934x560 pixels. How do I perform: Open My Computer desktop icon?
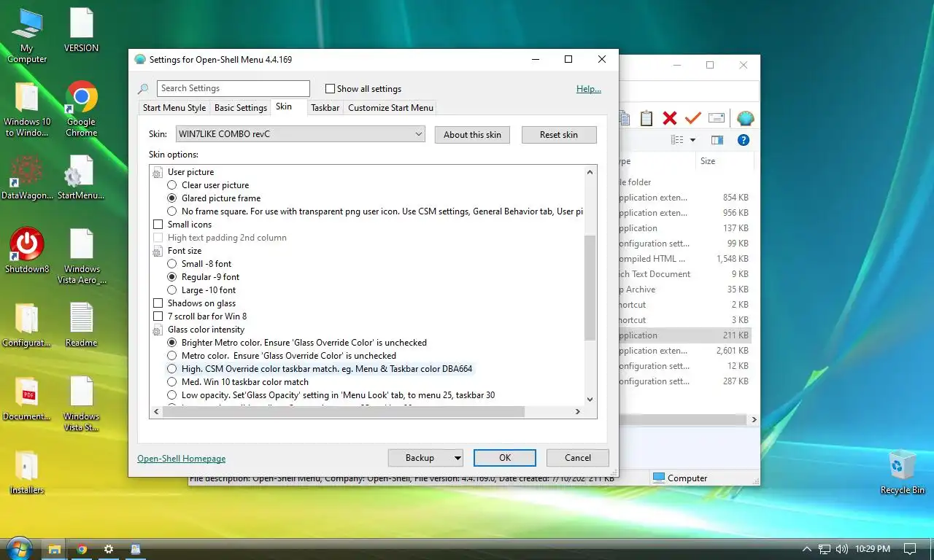[x=27, y=36]
